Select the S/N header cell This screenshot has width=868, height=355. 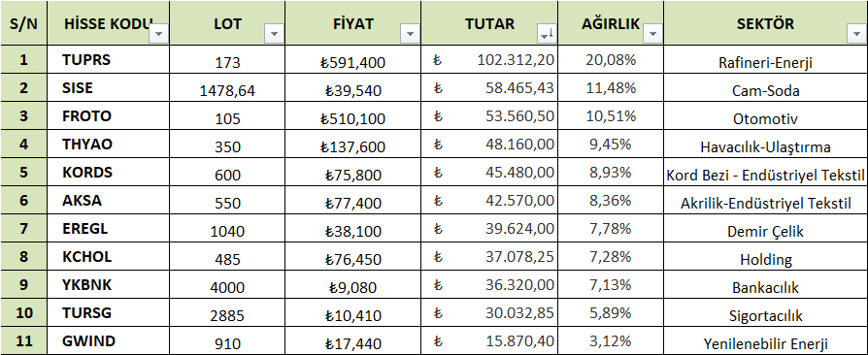[x=24, y=23]
